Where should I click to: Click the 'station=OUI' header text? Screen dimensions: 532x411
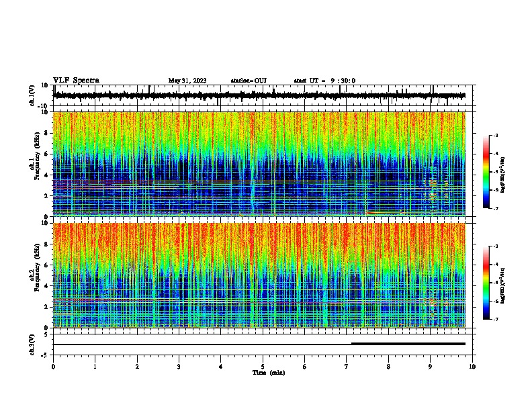249,81
